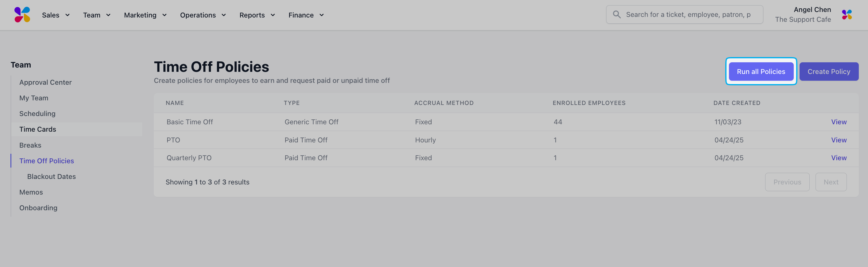Click the Next pagination button

831,182
